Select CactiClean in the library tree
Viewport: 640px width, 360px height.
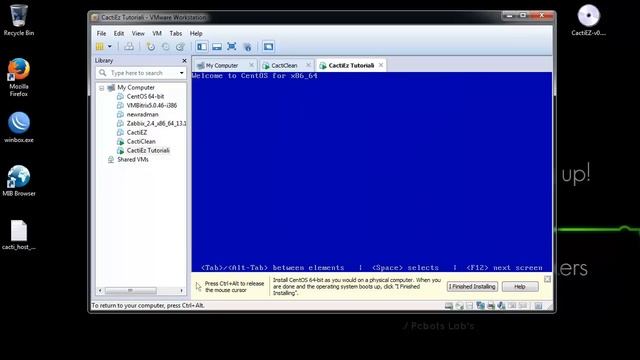click(141, 142)
